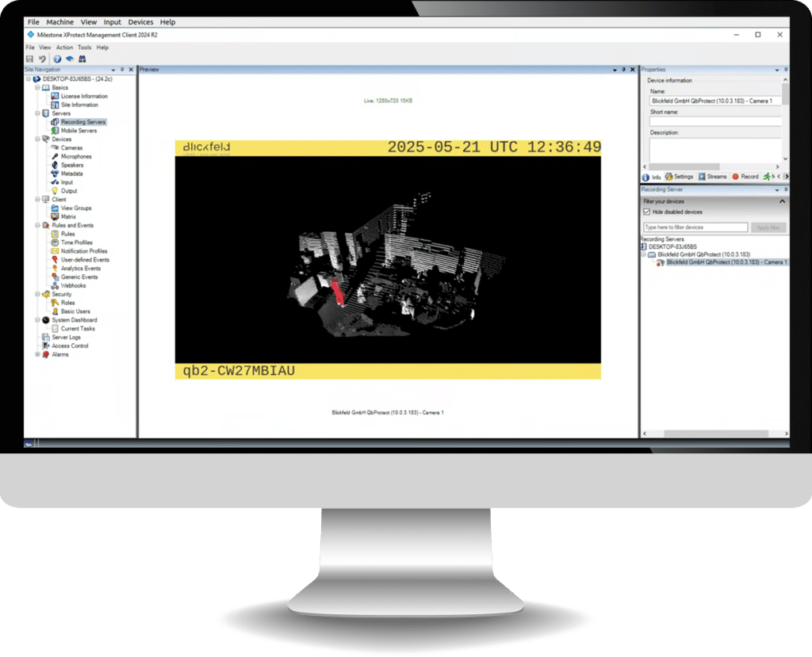Pin the Site Navigation pane
The width and height of the screenshot is (812, 657).
[122, 70]
